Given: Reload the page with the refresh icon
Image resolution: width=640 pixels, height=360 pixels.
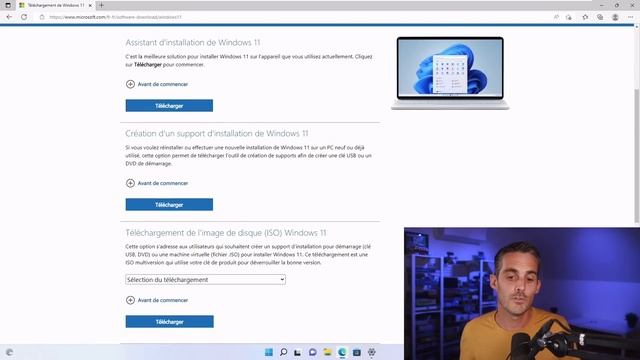Looking at the screenshot, I should click(x=24, y=17).
